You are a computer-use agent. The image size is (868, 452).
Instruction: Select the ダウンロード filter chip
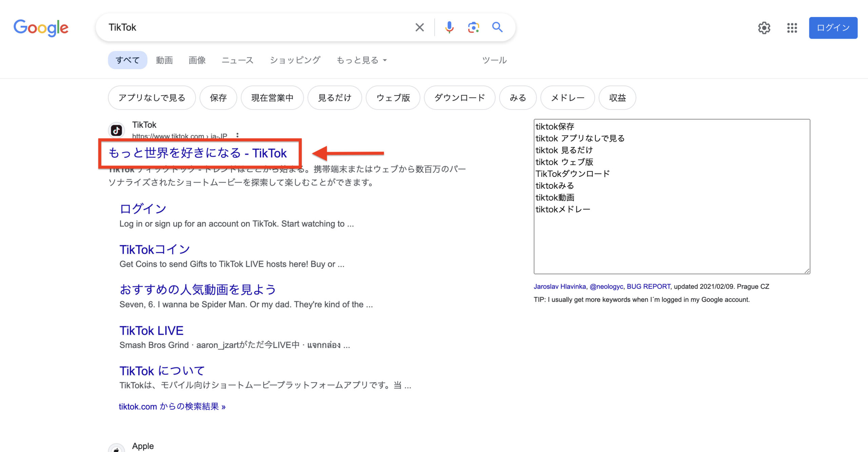coord(460,98)
